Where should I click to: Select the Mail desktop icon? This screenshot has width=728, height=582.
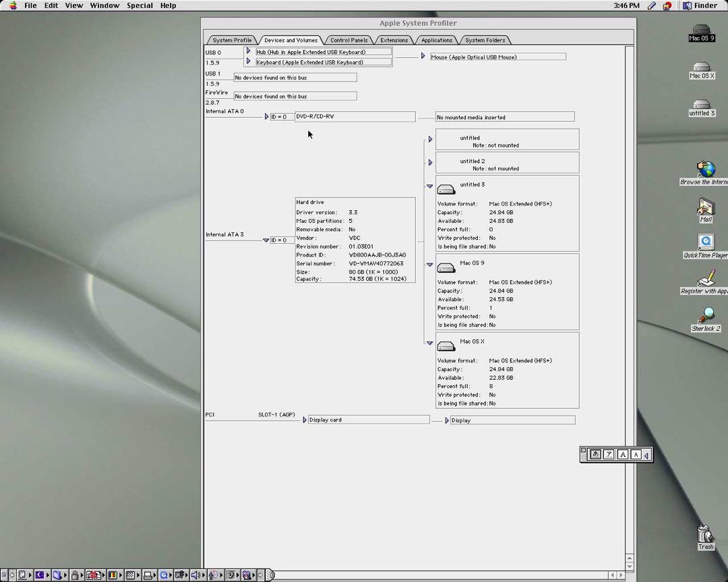pyautogui.click(x=706, y=209)
